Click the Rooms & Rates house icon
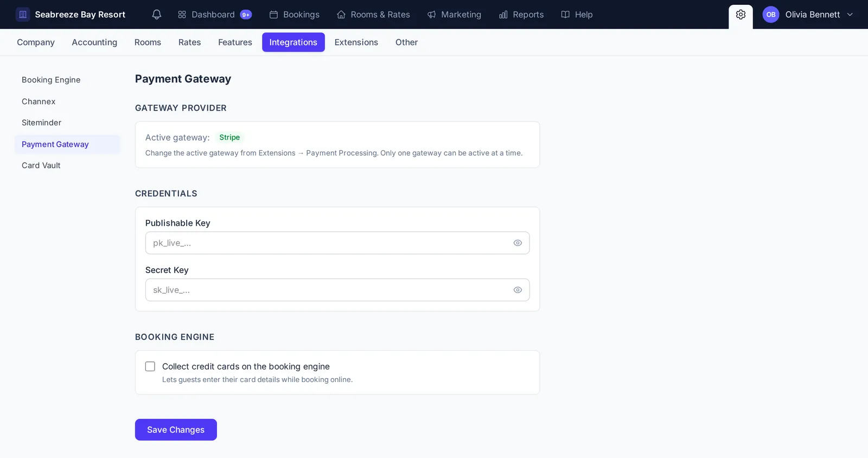868x458 pixels. tap(341, 15)
